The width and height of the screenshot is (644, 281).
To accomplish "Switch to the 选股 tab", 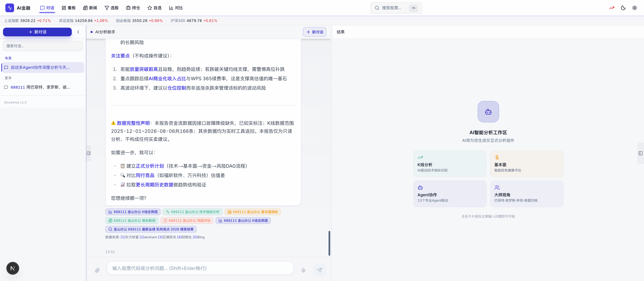I will click(x=112, y=8).
